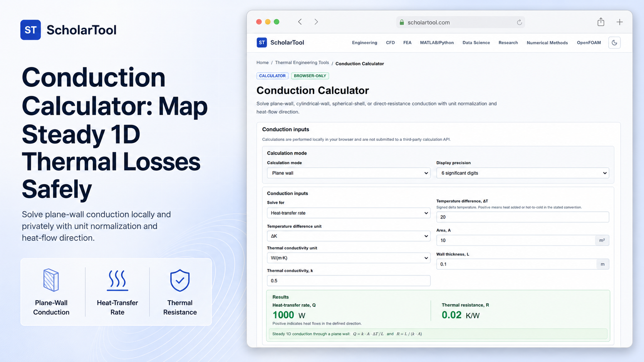Click the ST logo in the site header
644x362 pixels.
point(262,42)
